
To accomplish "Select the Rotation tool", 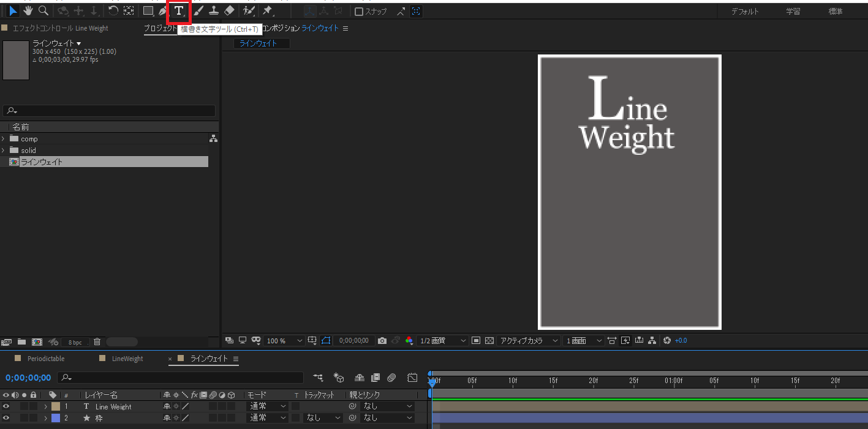I will click(113, 11).
